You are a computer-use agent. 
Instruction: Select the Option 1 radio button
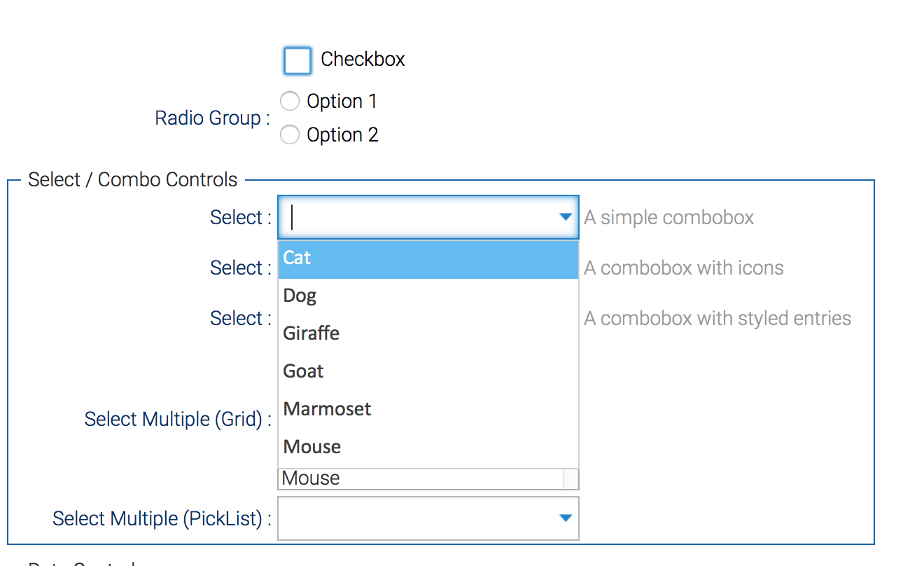289,101
